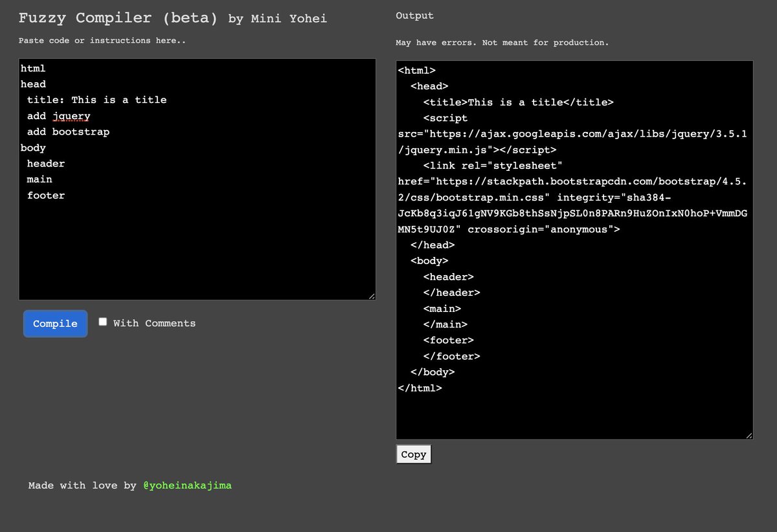Click the Copy button below the output
Viewport: 777px width, 532px height.
413,454
